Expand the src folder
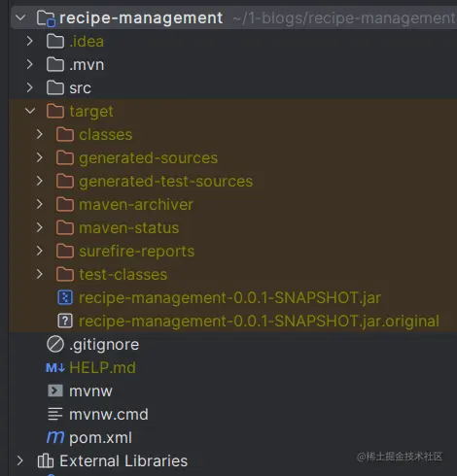 coord(30,87)
